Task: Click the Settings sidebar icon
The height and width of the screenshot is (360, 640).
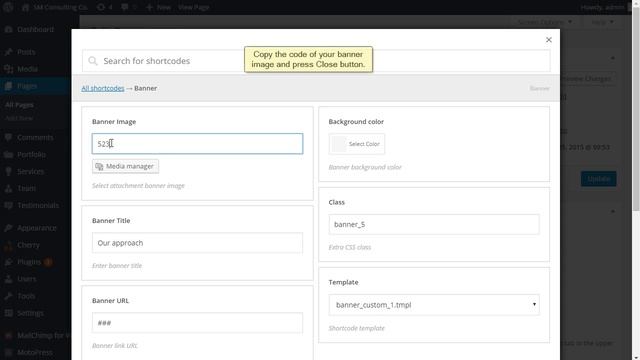Action: [8, 313]
